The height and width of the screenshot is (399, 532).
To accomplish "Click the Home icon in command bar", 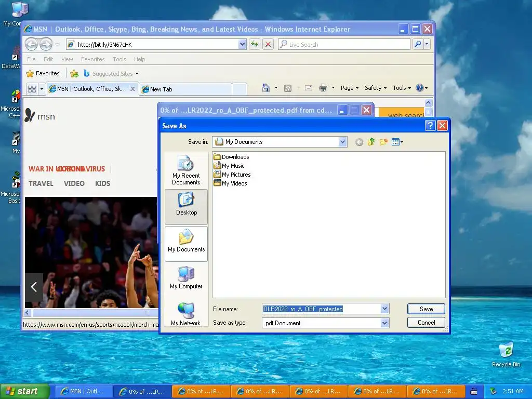I will (265, 88).
